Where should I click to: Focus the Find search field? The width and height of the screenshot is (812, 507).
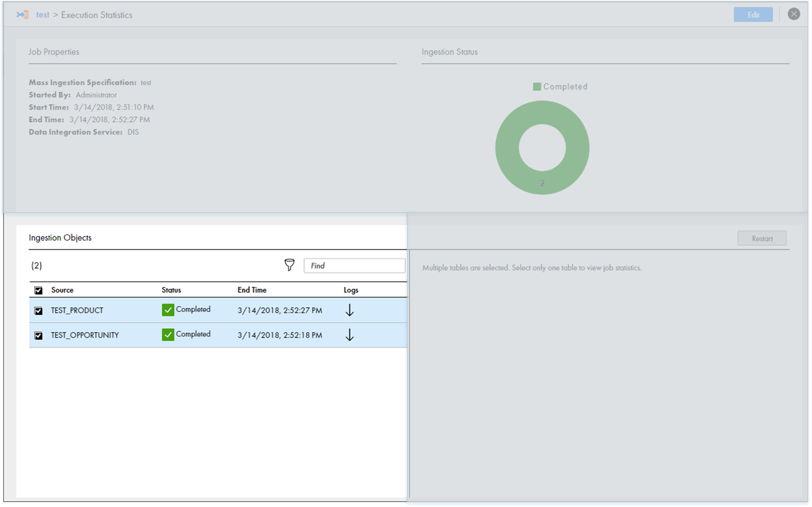point(354,266)
